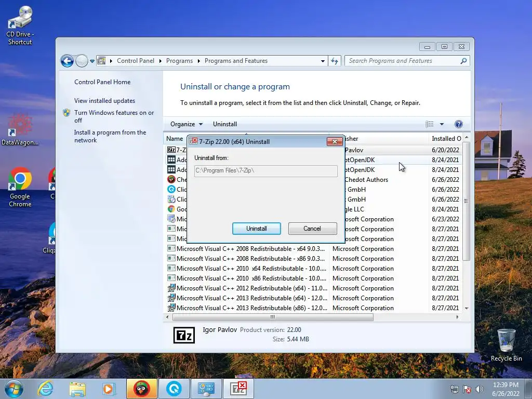The width and height of the screenshot is (532, 399).
Task: Click vertical scrollbar in program list
Action: pyautogui.click(x=467, y=201)
